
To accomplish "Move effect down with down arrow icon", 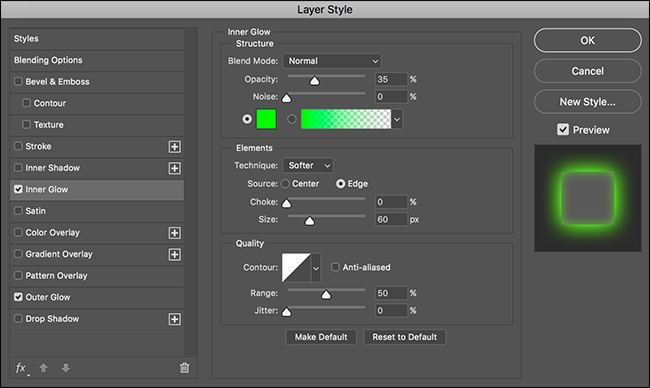I will [65, 368].
